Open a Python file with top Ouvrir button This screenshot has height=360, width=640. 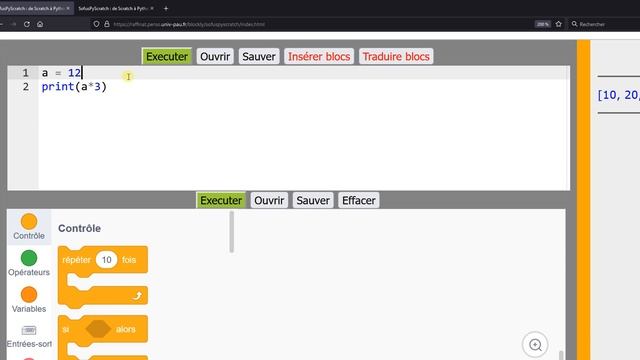pos(215,56)
